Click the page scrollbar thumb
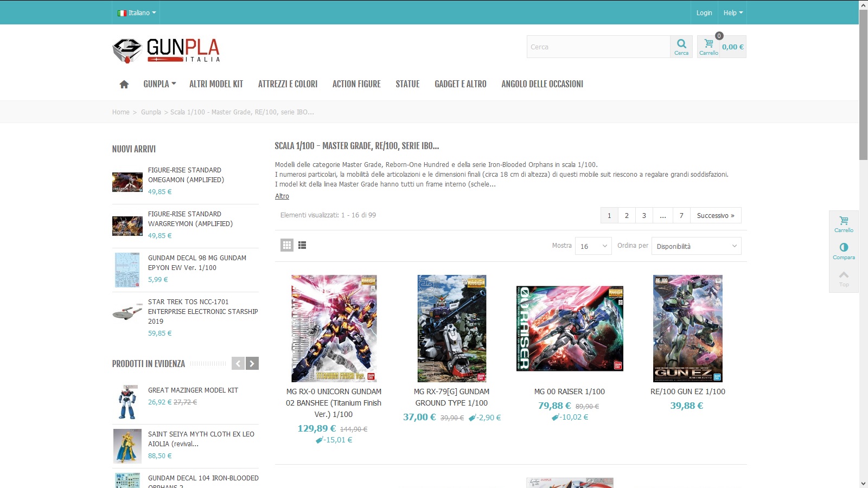The image size is (868, 488). point(863,85)
